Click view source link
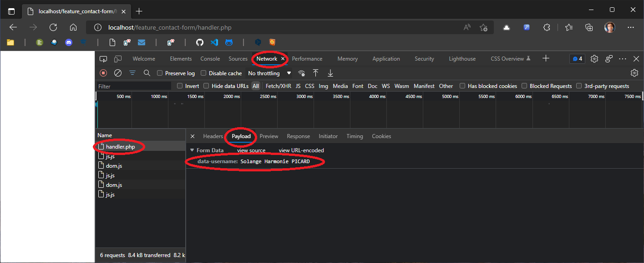This screenshot has width=644, height=263. [x=251, y=150]
